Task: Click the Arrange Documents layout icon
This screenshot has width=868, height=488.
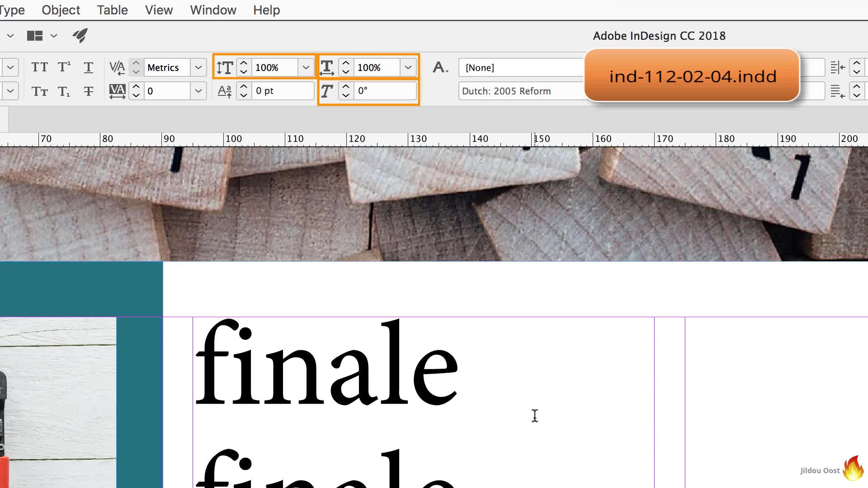Action: pos(35,36)
